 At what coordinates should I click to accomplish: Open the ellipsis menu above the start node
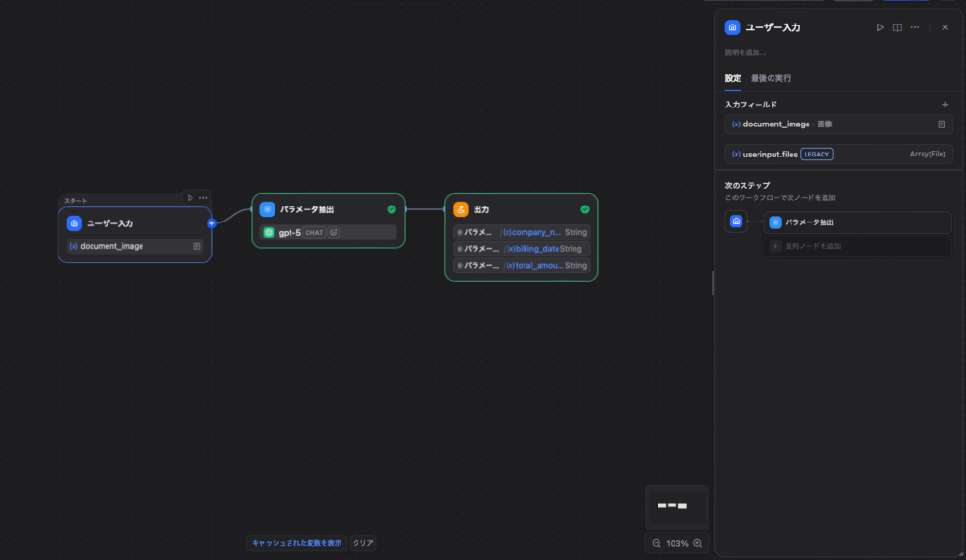(203, 198)
